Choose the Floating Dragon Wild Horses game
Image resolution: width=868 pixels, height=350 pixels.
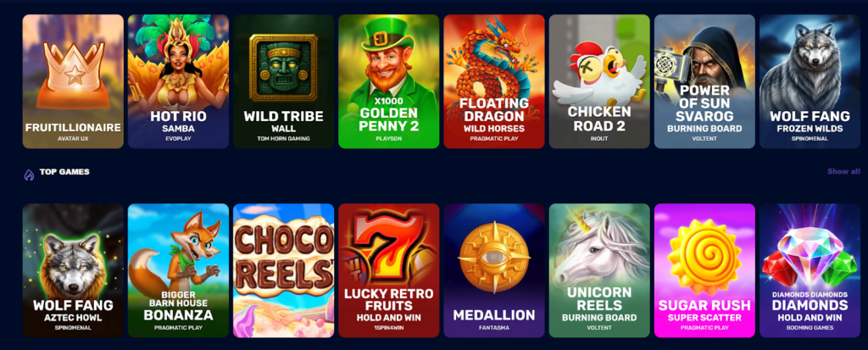click(x=494, y=81)
